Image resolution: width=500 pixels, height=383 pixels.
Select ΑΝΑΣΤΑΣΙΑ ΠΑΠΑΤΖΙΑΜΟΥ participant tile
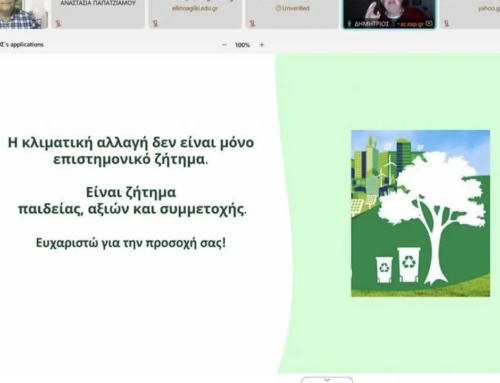[98, 14]
